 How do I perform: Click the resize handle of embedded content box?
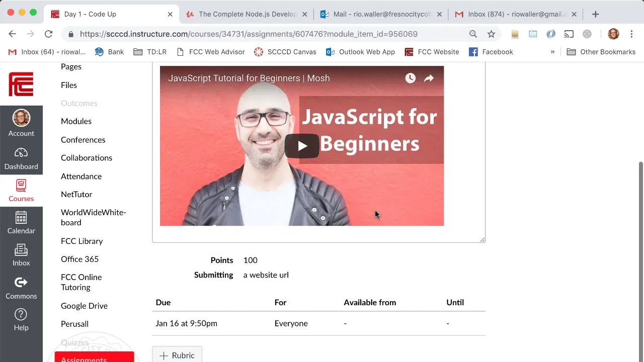(482, 240)
